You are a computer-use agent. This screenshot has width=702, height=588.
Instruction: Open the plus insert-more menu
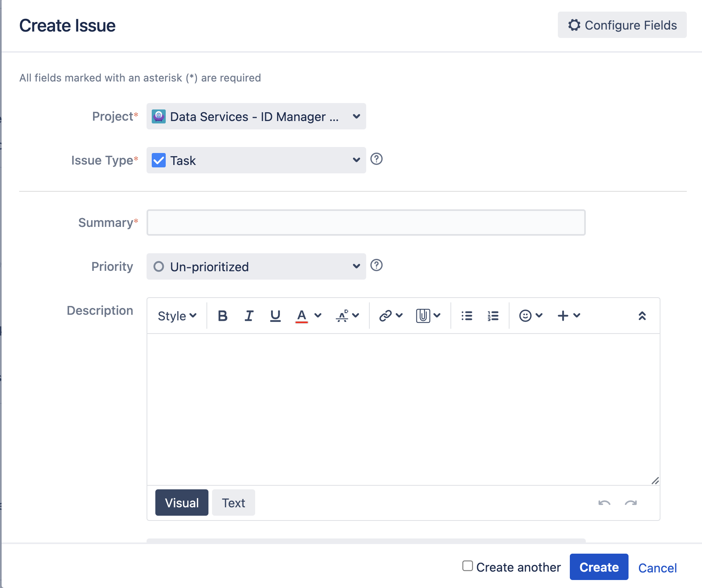(569, 316)
